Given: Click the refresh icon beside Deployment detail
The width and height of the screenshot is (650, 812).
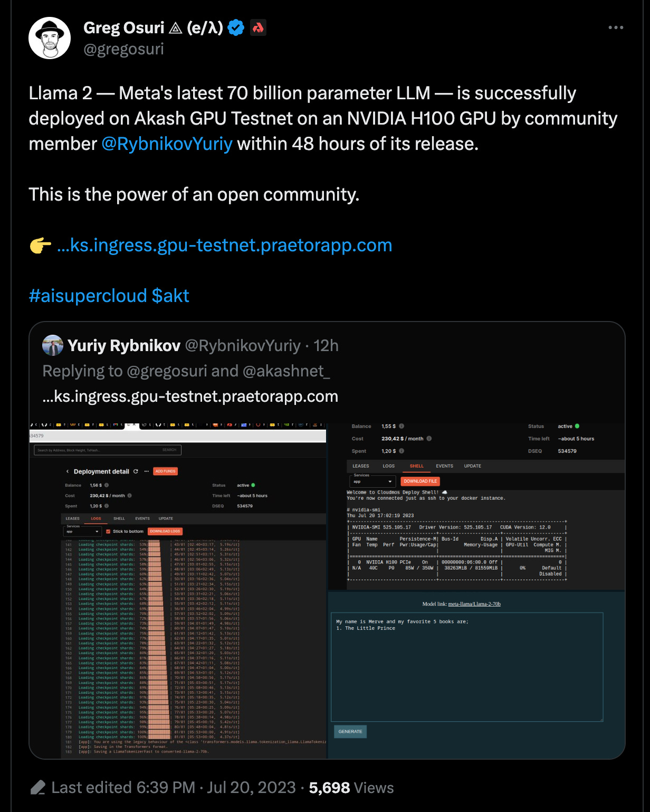Looking at the screenshot, I should click(136, 471).
